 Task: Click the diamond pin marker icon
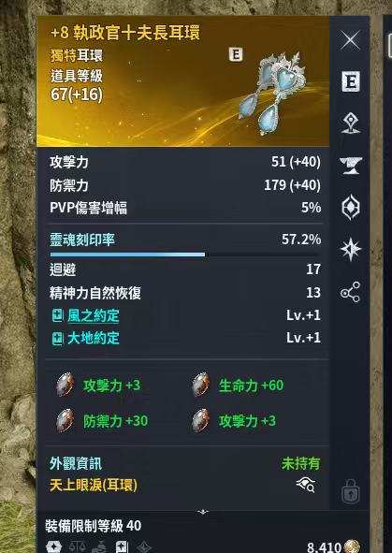(x=351, y=124)
